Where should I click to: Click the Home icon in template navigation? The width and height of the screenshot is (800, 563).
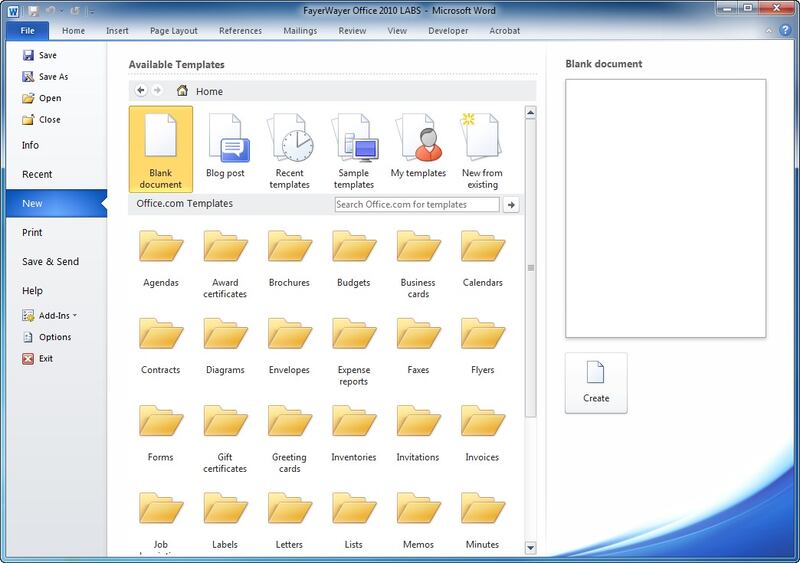(x=182, y=91)
